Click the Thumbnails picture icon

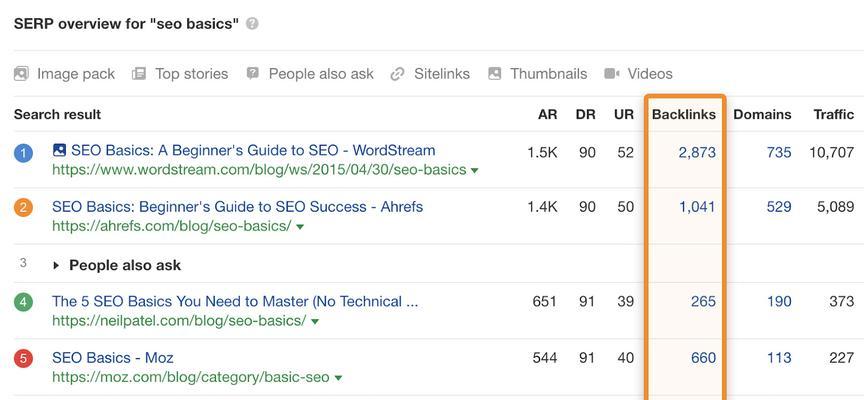(x=494, y=74)
